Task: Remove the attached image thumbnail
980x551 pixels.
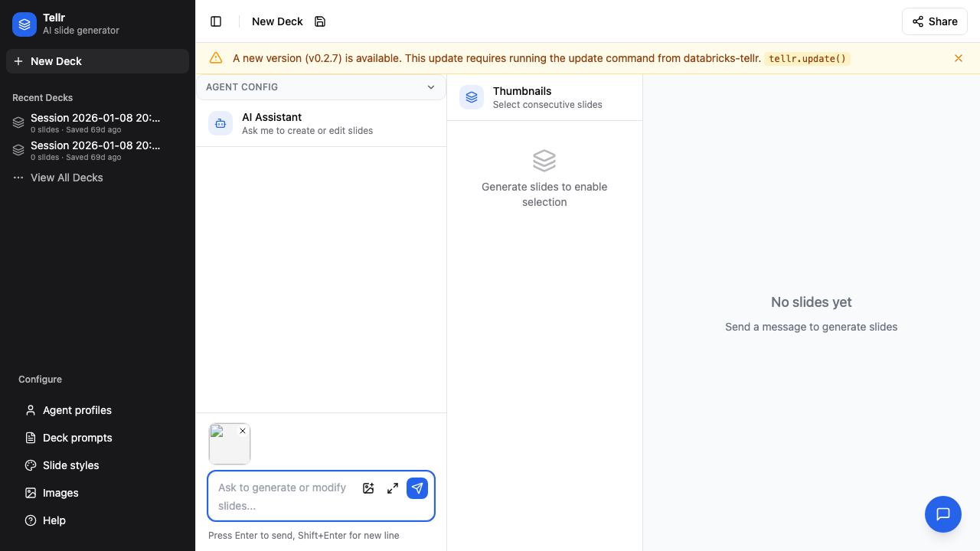Action: click(x=243, y=430)
